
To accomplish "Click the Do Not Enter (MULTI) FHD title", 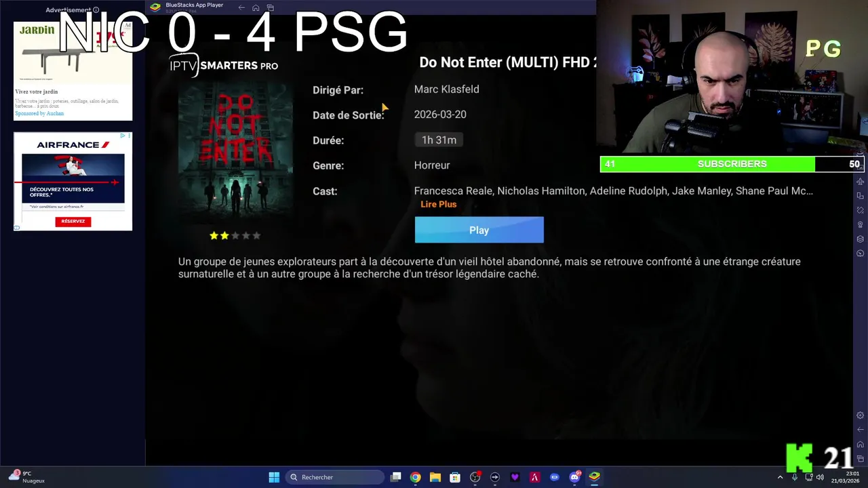I will [507, 62].
